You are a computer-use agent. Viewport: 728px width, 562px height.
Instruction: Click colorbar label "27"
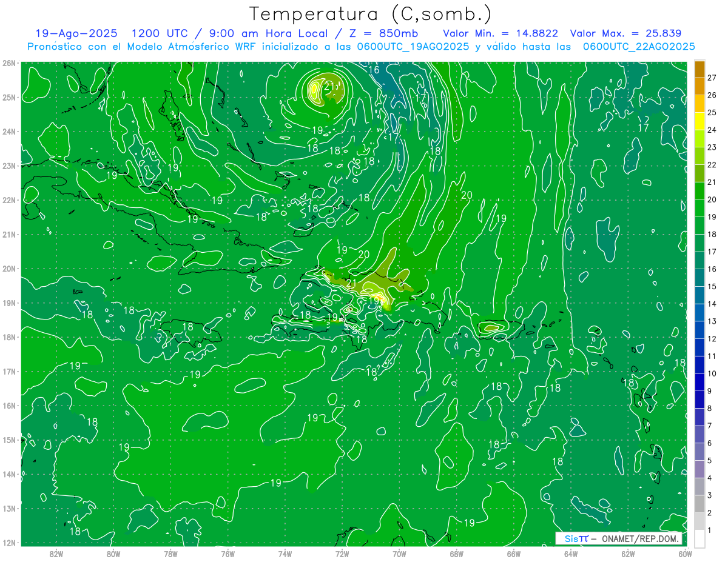[712, 78]
